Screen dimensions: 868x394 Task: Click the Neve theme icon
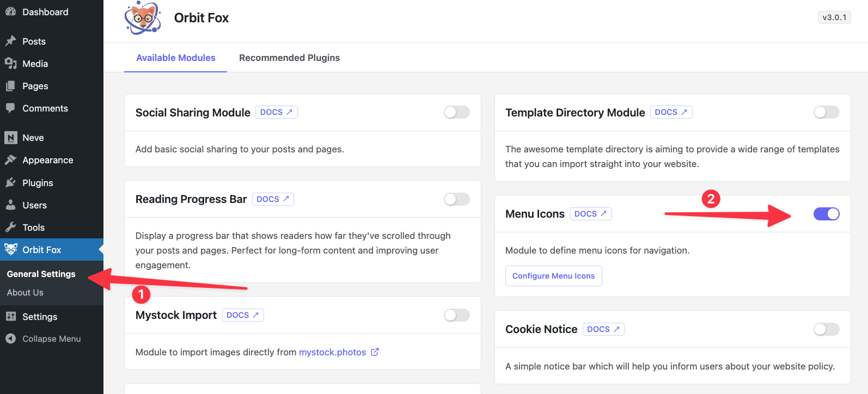[x=10, y=138]
